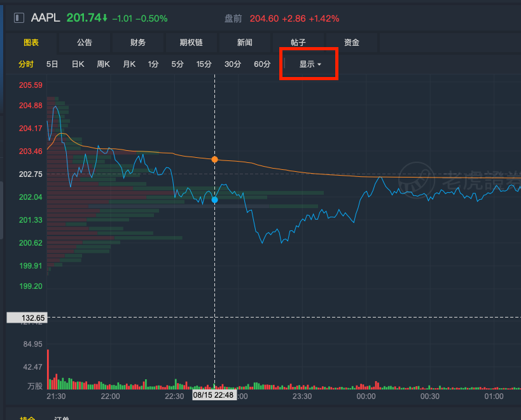Click the 22:00 time axis label

point(110,396)
